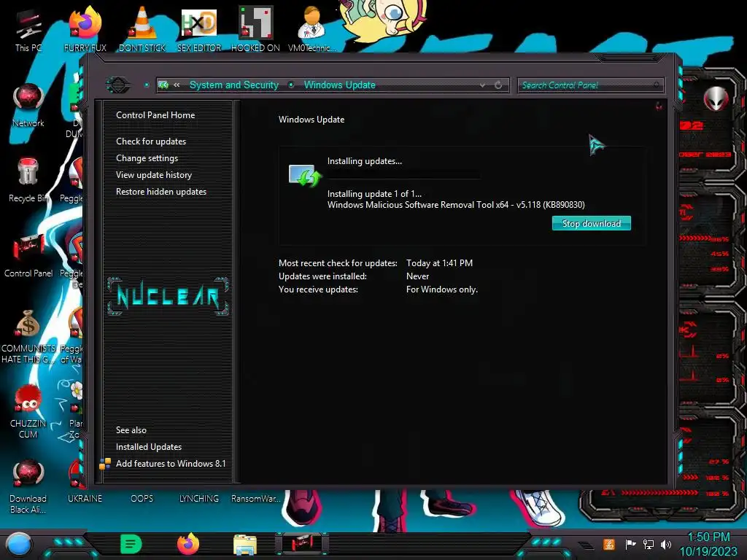Expand the breadcrumb chevron before System and Security
The height and width of the screenshot is (560, 747).
177,85
